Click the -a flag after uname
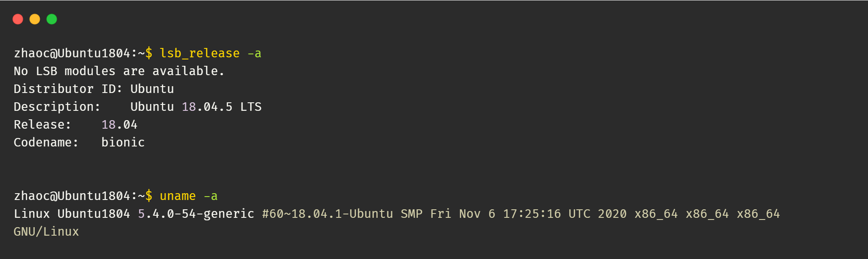Viewport: 868px width, 259px height. tap(211, 196)
